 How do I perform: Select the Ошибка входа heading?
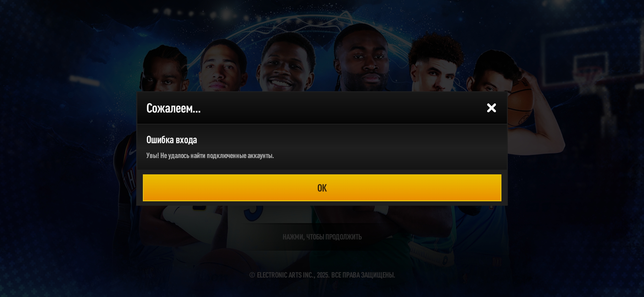(171, 140)
